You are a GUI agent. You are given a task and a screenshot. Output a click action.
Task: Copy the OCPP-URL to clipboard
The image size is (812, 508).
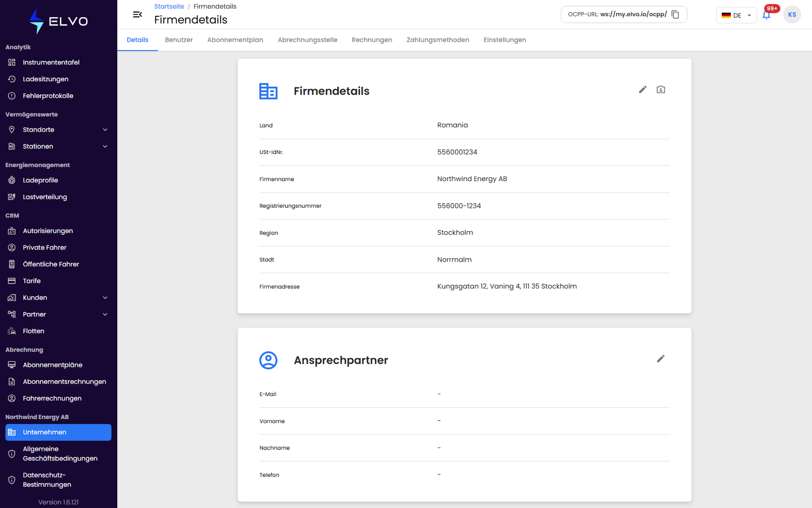coord(675,15)
